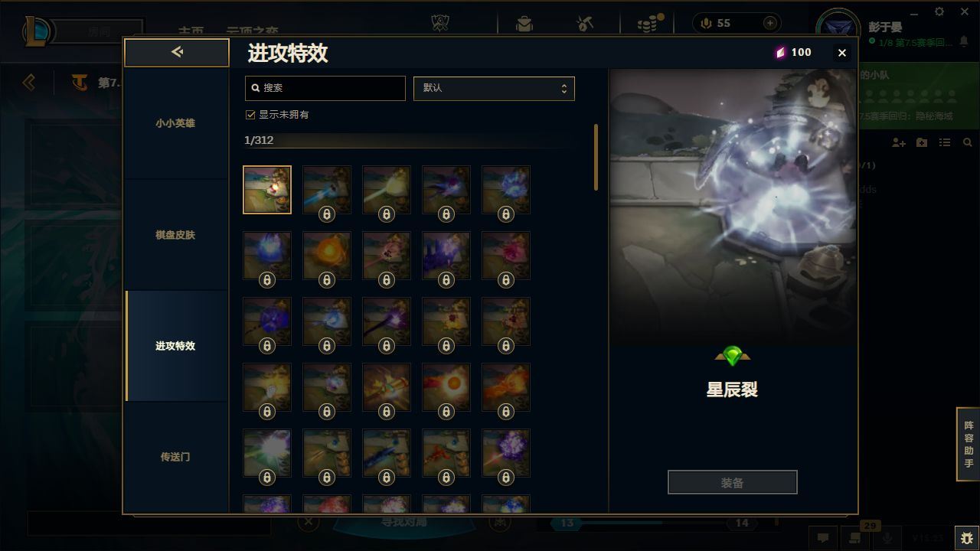Screen dimensions: 980x551
Task: Switch to the 小小英雄 tab
Action: [175, 123]
